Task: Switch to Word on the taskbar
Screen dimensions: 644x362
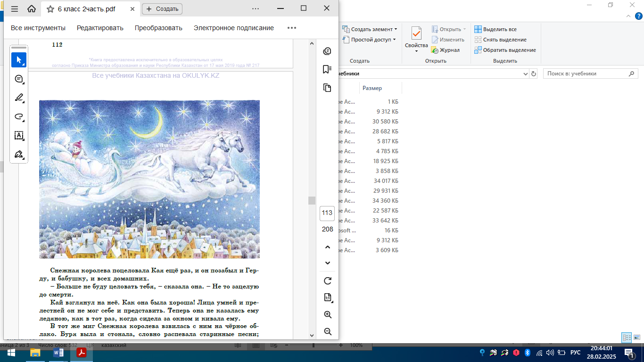Action: coord(58,353)
